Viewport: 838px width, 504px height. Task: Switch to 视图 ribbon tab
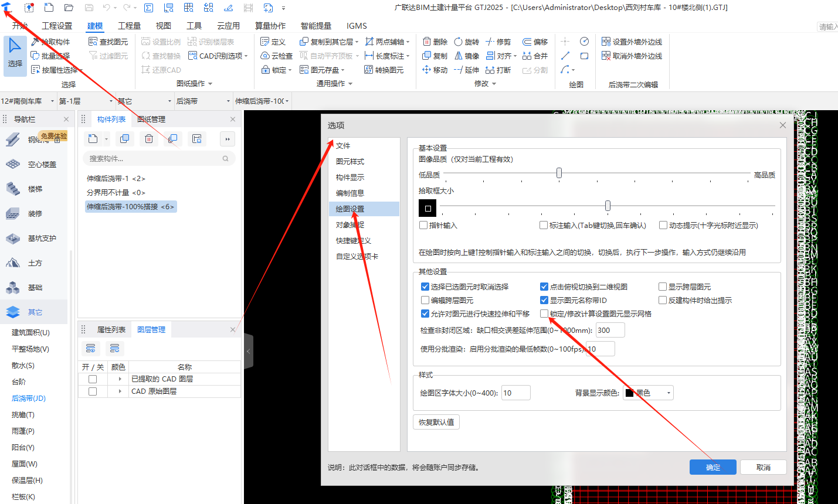pyautogui.click(x=164, y=26)
